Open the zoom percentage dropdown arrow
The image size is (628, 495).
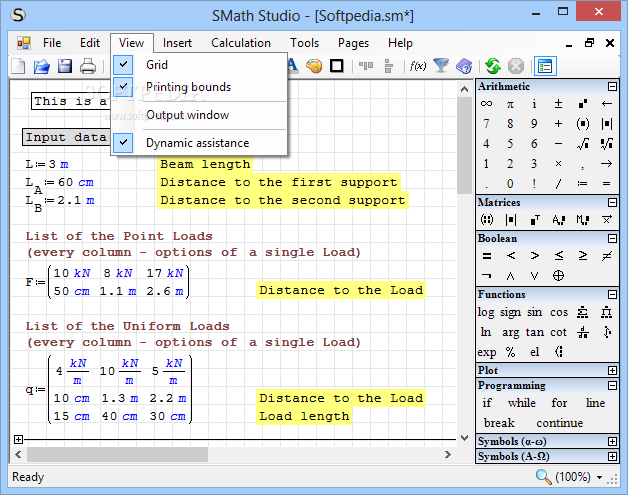(x=599, y=477)
